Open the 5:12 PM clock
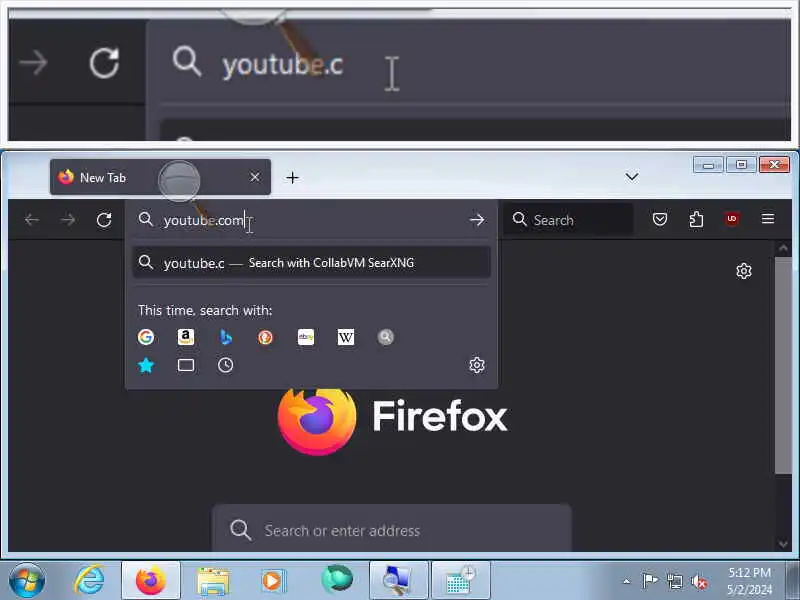The image size is (800, 600). pos(749,581)
